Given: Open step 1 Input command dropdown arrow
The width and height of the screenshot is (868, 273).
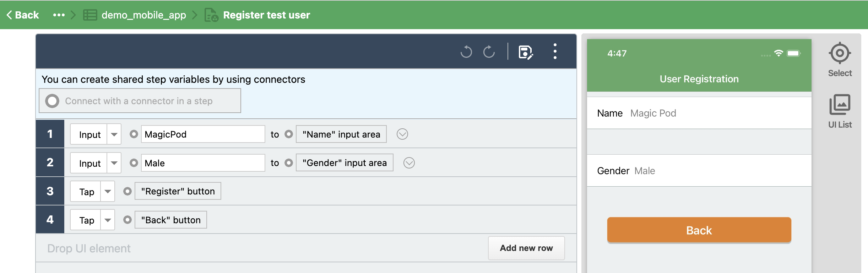Looking at the screenshot, I should tap(114, 134).
